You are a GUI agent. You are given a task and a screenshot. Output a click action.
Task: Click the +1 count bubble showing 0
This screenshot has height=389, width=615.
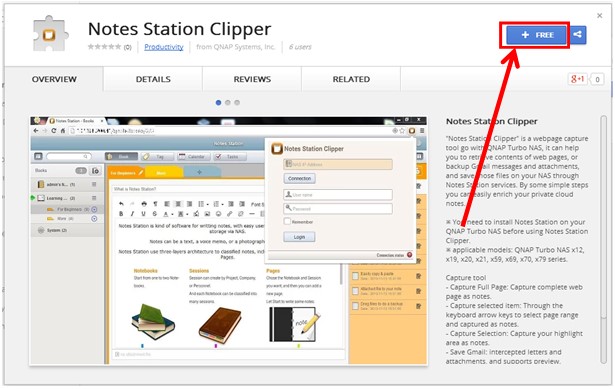click(x=597, y=80)
